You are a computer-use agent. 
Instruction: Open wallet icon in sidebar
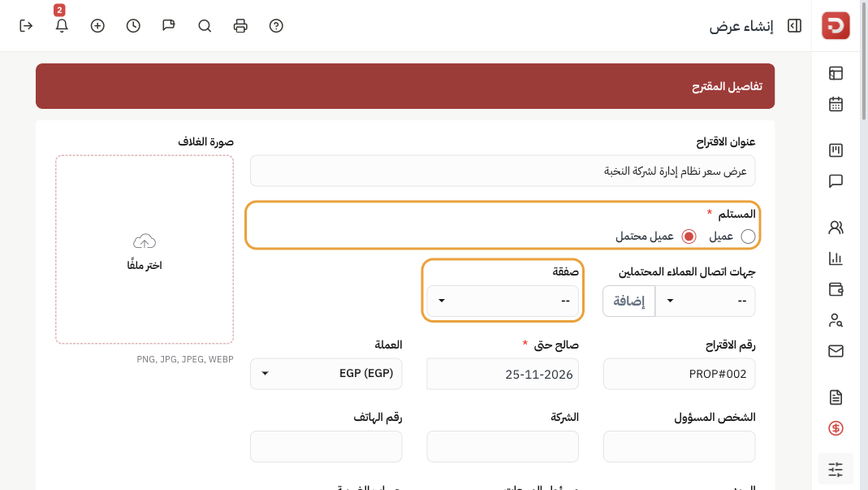click(836, 289)
